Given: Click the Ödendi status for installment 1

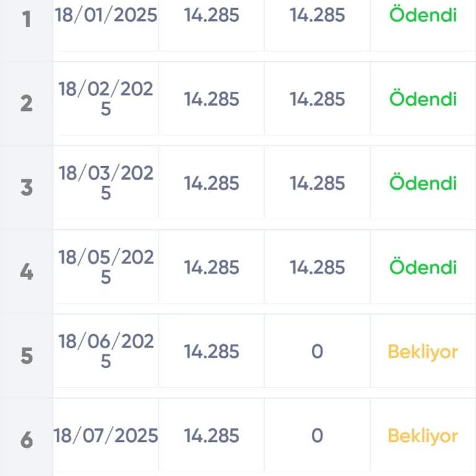Looking at the screenshot, I should [423, 15].
